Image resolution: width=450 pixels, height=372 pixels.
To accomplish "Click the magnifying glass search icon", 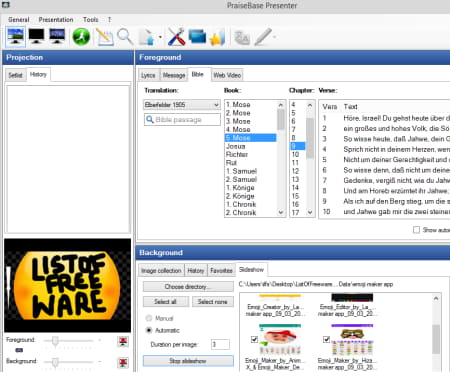I will point(125,37).
